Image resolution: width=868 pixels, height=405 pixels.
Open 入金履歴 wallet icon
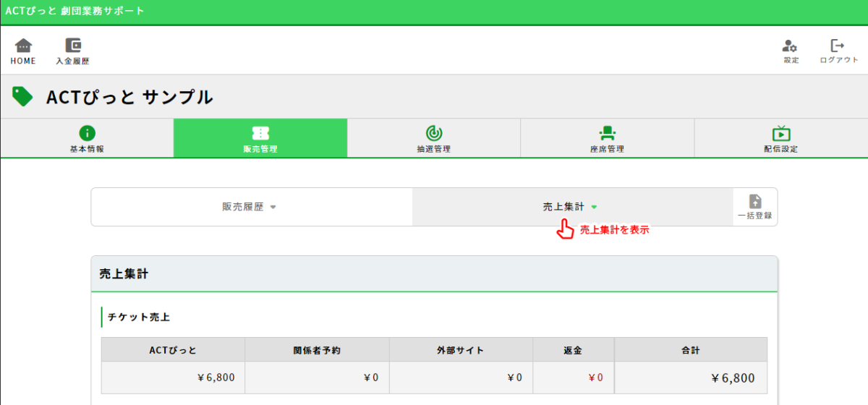point(73,46)
